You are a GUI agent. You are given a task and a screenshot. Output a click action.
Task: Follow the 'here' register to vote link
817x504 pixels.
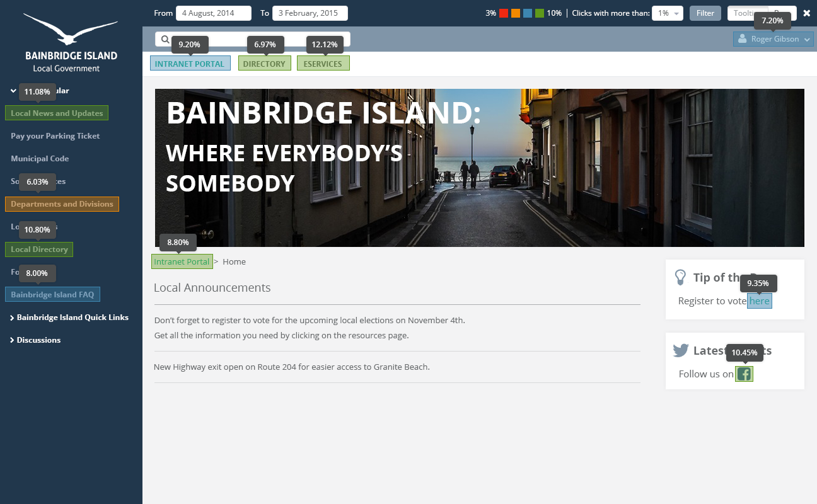(760, 301)
